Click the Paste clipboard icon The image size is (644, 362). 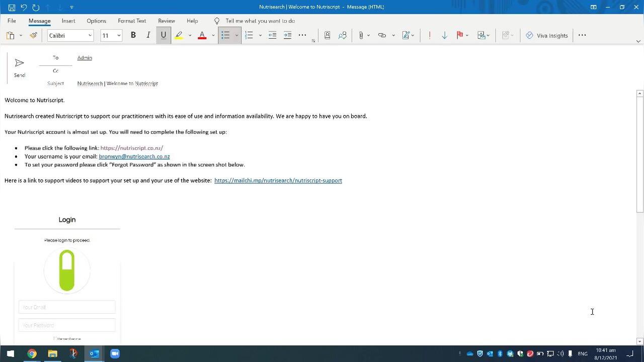(x=10, y=35)
